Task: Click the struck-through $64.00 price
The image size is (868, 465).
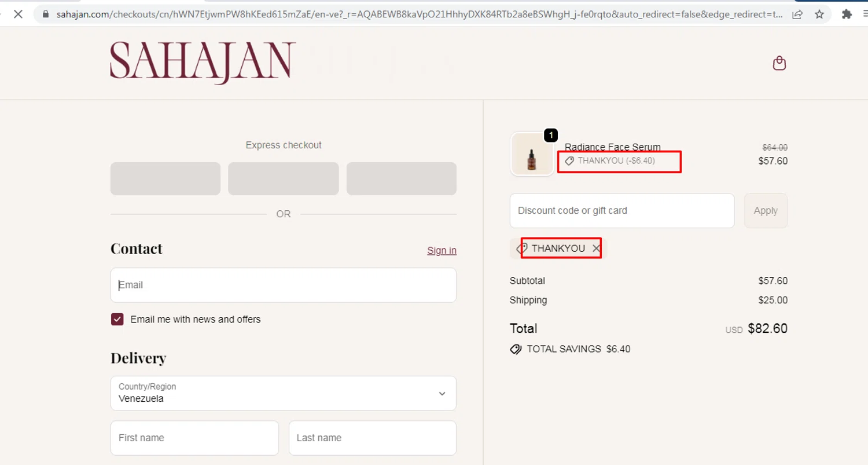Action: point(775,148)
